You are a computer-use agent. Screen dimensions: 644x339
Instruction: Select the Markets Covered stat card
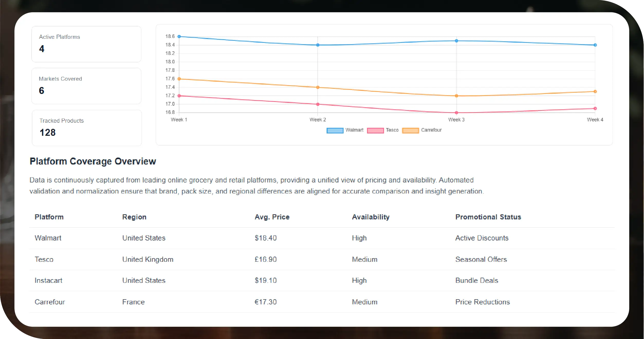86,86
